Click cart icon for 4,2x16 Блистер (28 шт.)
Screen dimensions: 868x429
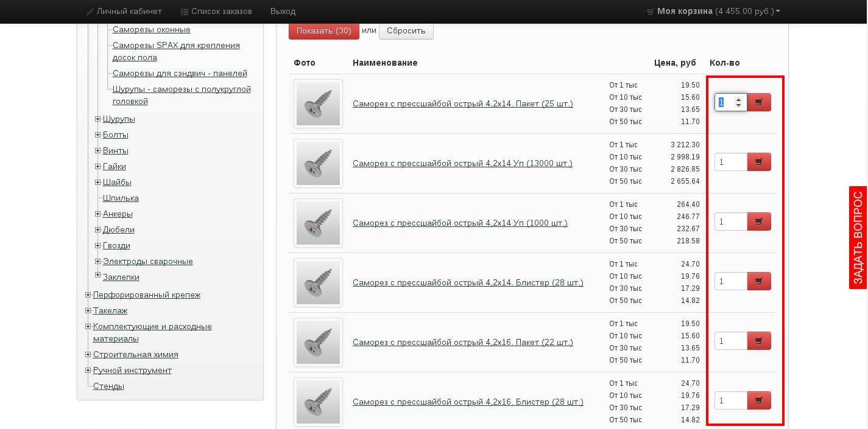(x=759, y=400)
